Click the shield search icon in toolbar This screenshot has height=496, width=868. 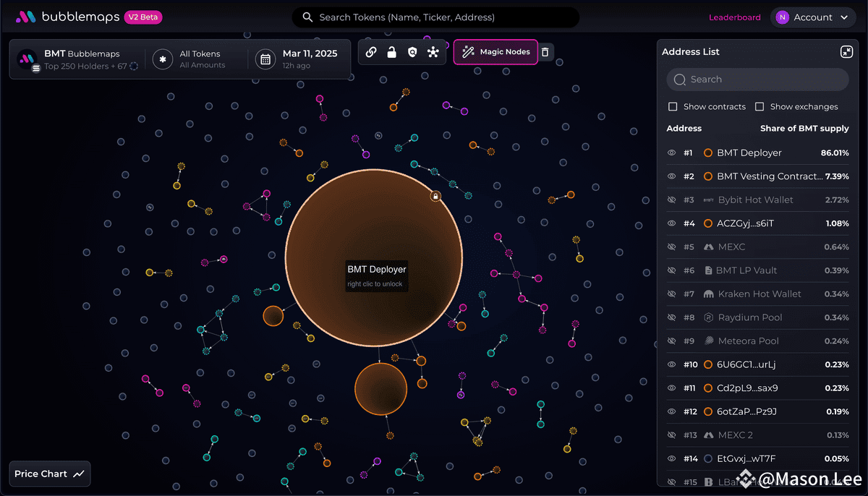click(x=412, y=52)
